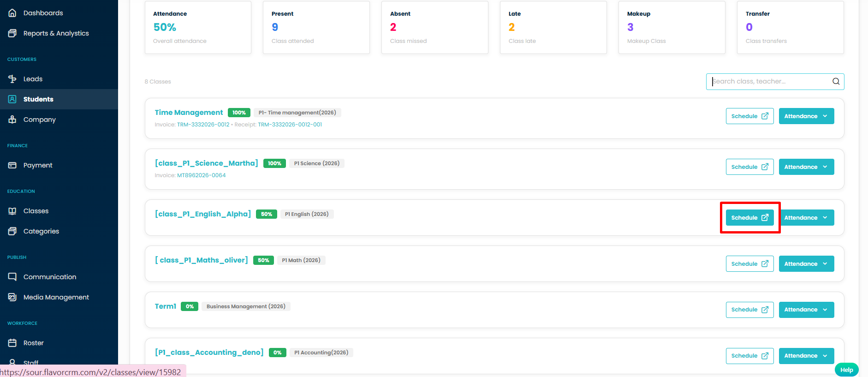The height and width of the screenshot is (377, 868).
Task: Expand Attendance dropdown for class_P1_Science_Martha
Action: pyautogui.click(x=806, y=167)
